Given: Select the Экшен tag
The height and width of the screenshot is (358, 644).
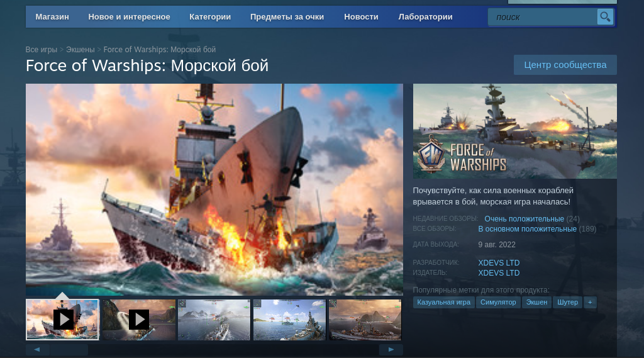Looking at the screenshot, I should (x=536, y=302).
